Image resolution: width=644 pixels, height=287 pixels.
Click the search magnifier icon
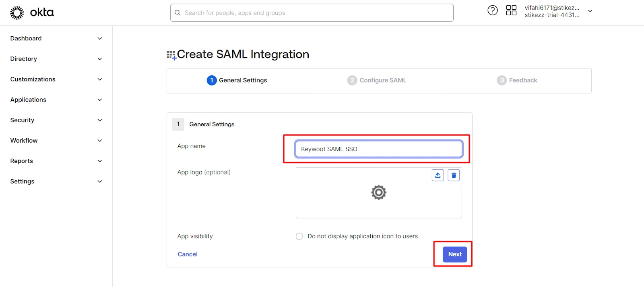[178, 13]
